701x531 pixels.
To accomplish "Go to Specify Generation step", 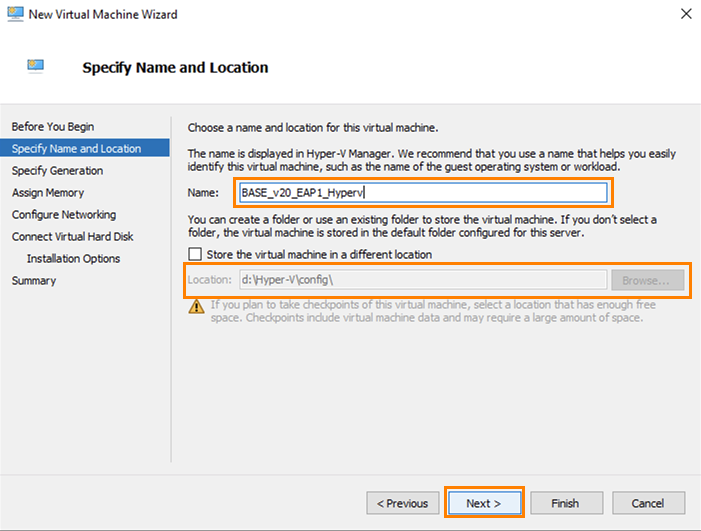I will 57,171.
